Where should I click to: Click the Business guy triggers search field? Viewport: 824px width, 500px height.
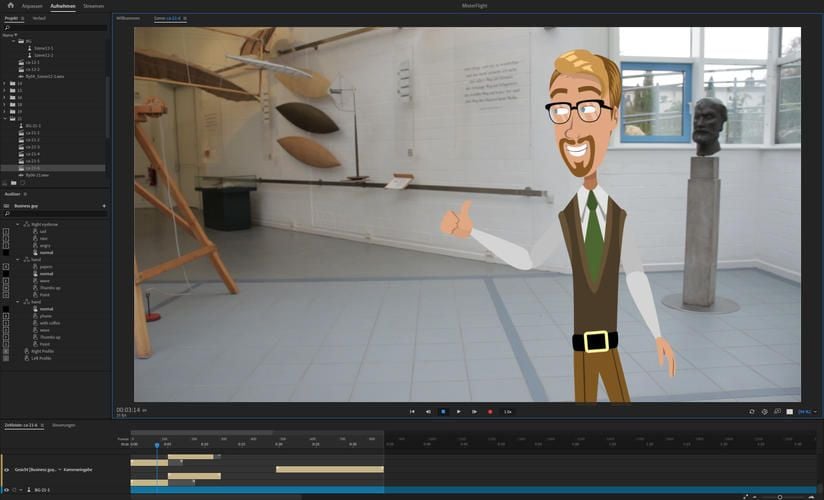point(55,214)
